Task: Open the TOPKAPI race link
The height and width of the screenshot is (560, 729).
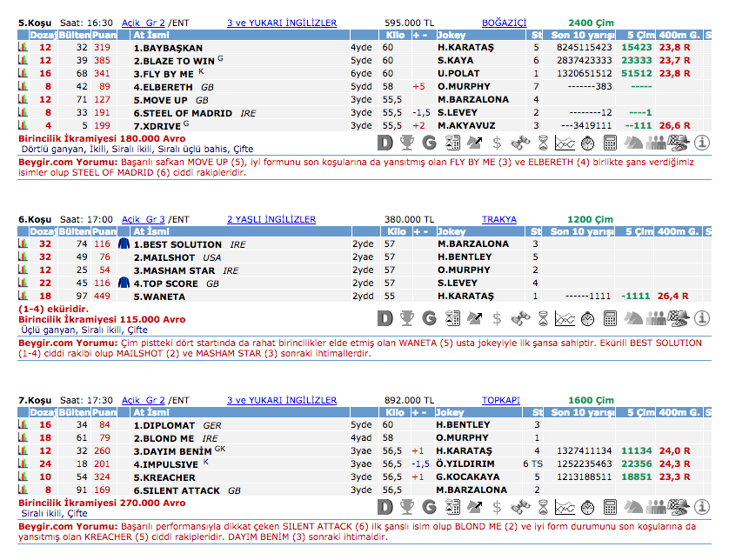Action: click(500, 400)
